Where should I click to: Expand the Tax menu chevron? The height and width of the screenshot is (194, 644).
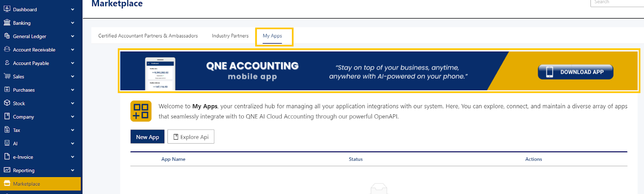tap(72, 130)
